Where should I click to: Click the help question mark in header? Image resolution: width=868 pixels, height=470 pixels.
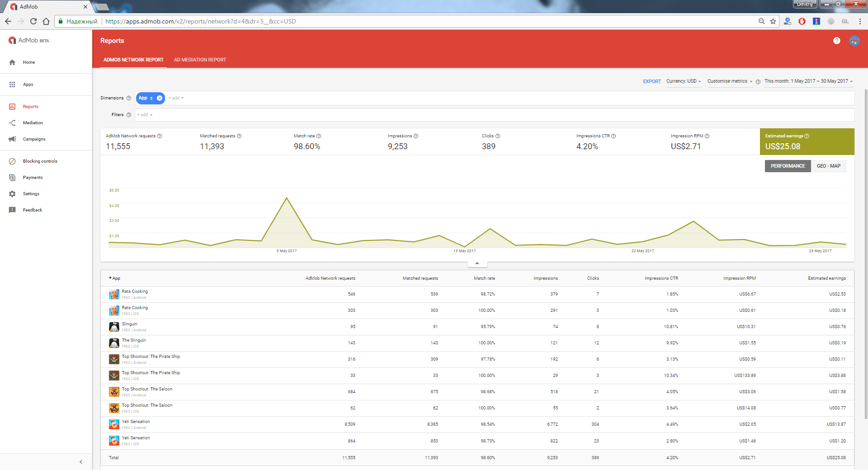click(x=837, y=41)
